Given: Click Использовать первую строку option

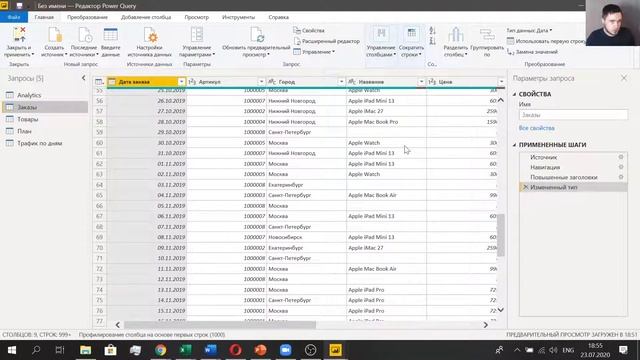Looking at the screenshot, I should point(546,41).
